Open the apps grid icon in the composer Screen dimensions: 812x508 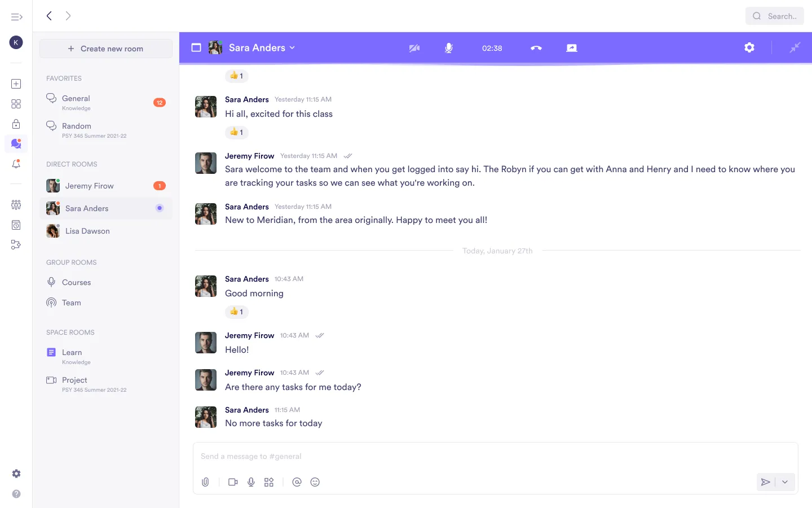(269, 482)
